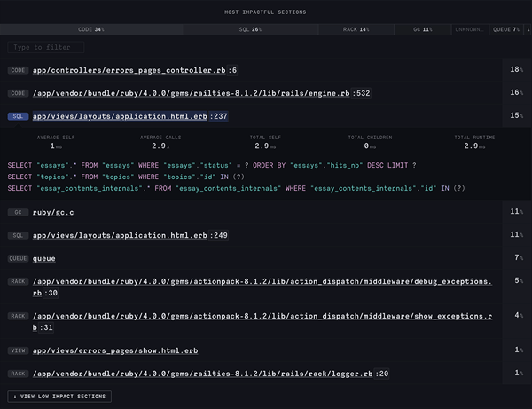Select the QUEUE 7% breakdown segment
This screenshot has height=409, width=532.
point(506,29)
